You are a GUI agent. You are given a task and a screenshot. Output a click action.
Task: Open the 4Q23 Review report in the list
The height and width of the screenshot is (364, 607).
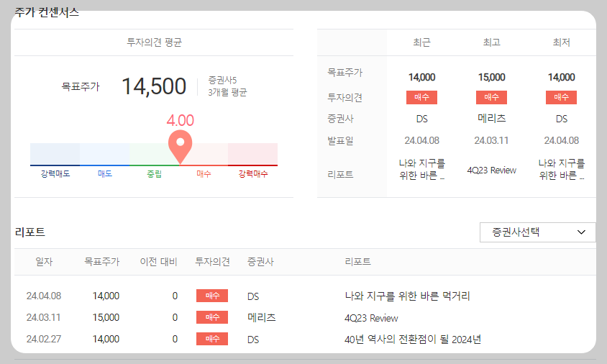pyautogui.click(x=371, y=318)
